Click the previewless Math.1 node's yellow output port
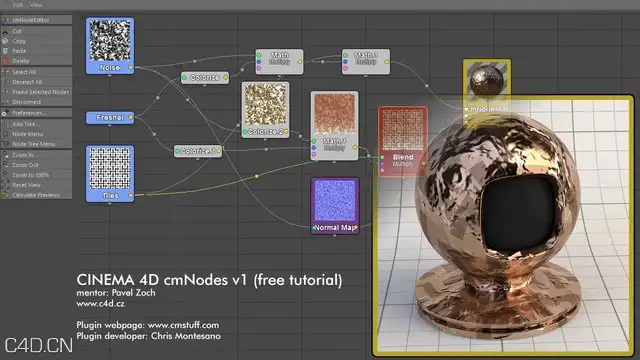 click(387, 62)
